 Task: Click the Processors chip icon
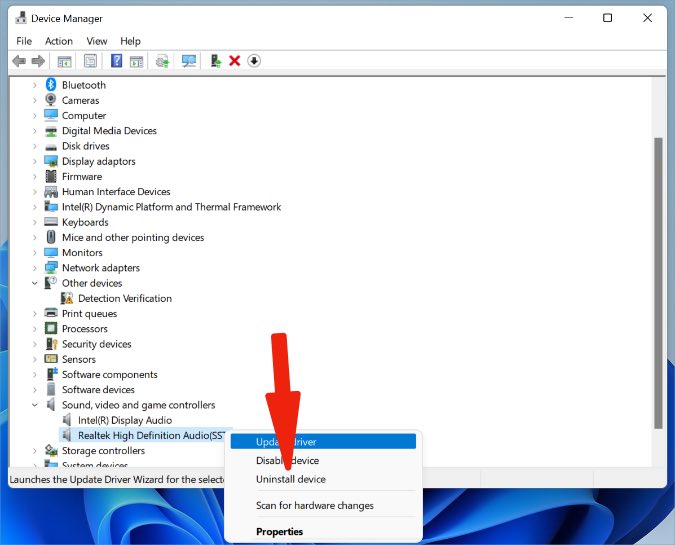point(51,328)
